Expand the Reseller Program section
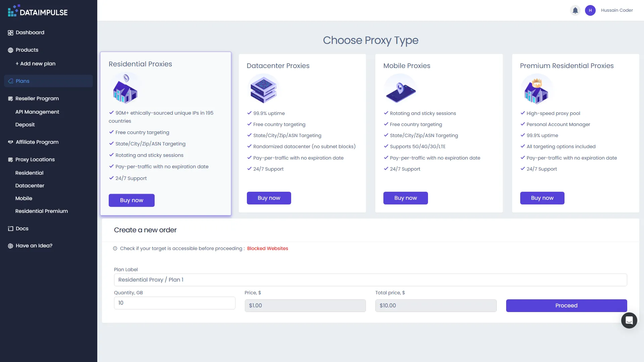 (37, 98)
